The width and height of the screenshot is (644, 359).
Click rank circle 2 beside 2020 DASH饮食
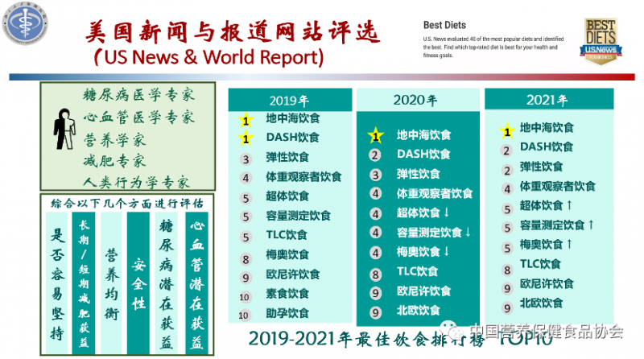click(x=375, y=155)
